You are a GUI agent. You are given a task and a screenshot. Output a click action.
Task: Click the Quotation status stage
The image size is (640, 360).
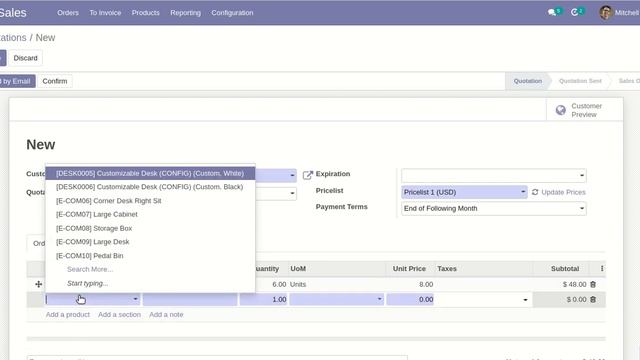(x=527, y=81)
